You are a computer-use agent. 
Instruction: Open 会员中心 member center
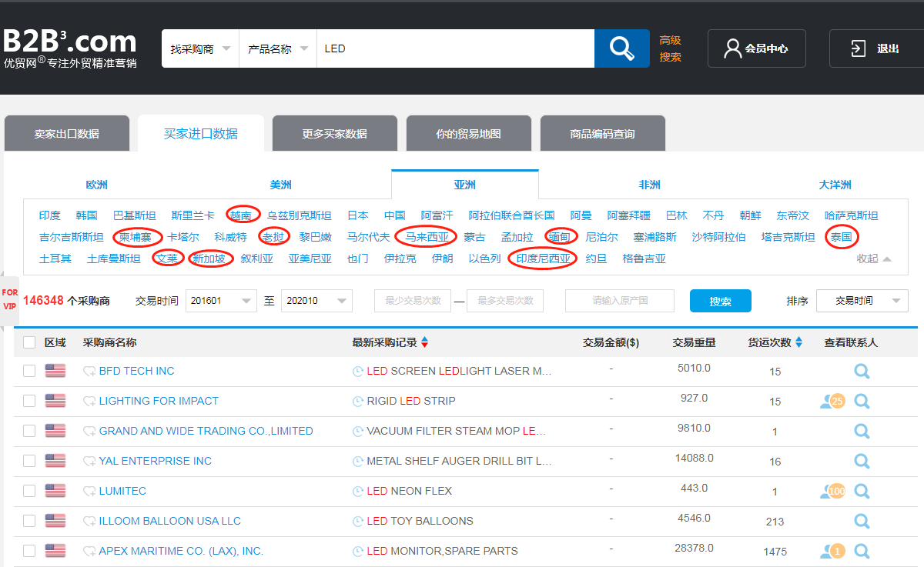pyautogui.click(x=757, y=48)
